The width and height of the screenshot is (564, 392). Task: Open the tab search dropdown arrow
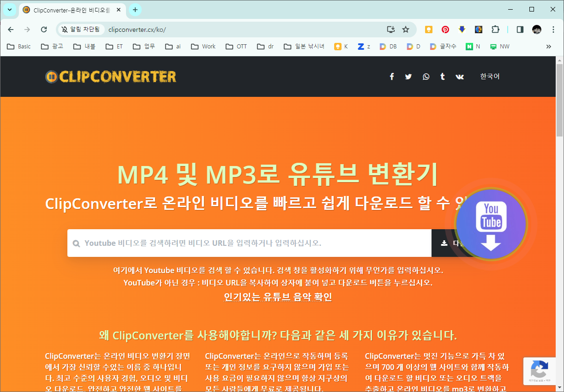tap(9, 10)
